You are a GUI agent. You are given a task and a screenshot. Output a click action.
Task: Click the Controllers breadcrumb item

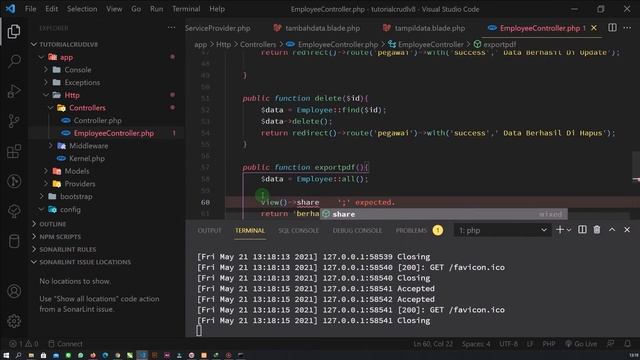pyautogui.click(x=258, y=44)
